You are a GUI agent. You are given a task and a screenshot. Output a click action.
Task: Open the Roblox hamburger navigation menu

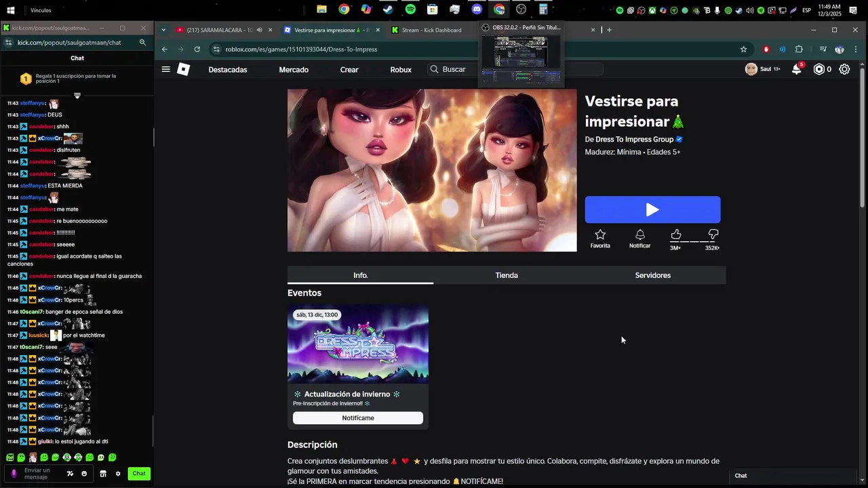[x=165, y=69]
